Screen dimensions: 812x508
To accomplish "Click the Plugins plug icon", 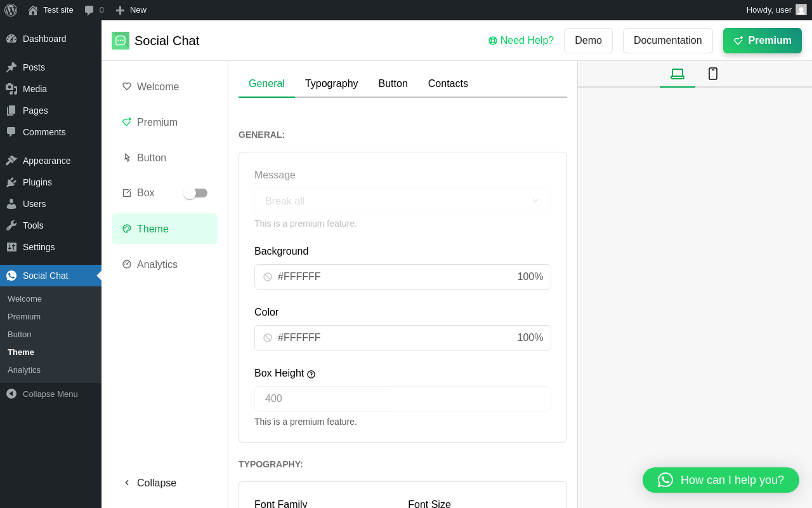I will (11, 182).
